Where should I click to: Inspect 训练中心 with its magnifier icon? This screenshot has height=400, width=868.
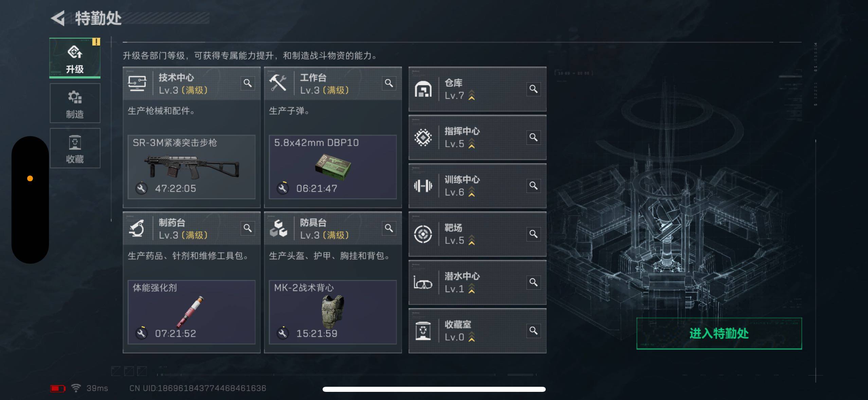point(534,186)
